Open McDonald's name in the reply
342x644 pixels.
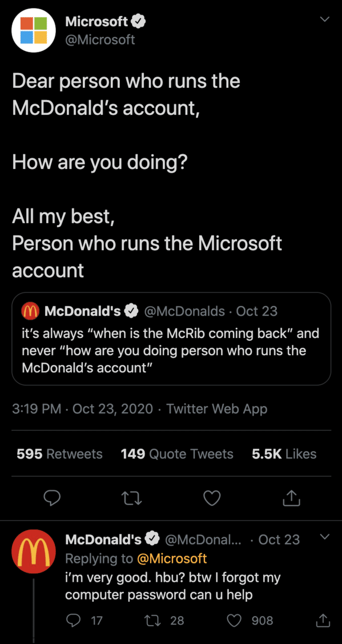(x=103, y=540)
